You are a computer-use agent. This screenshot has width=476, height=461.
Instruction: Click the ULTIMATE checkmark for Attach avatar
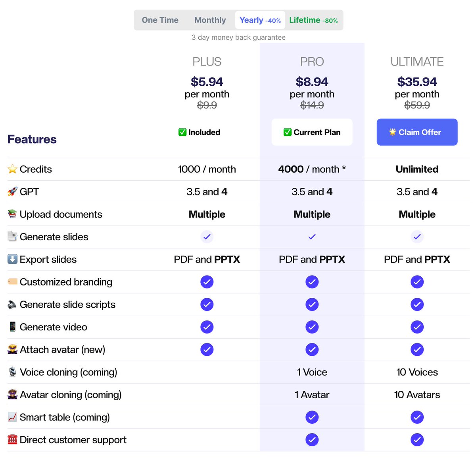click(417, 349)
